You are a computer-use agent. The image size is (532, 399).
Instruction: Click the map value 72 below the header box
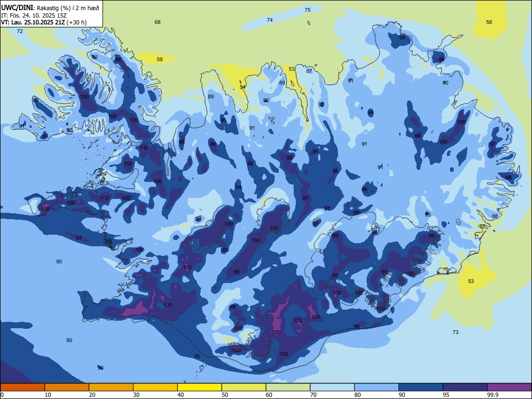(20, 31)
